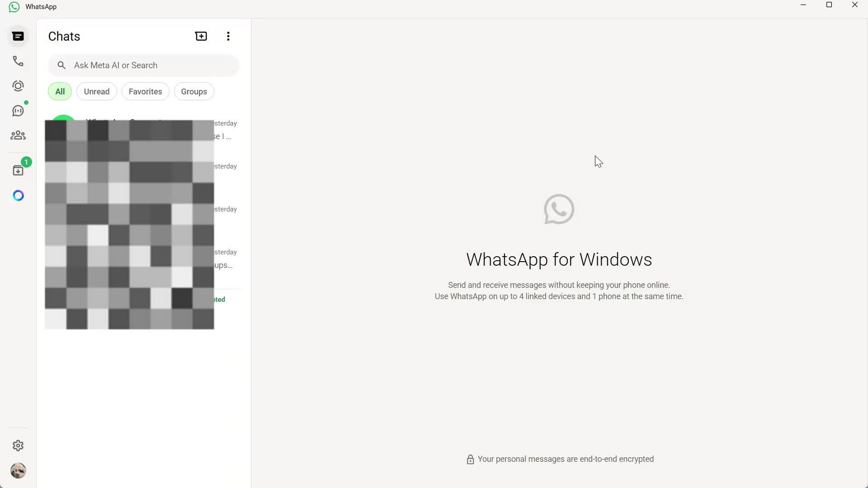Open the Channels section
Screen dimensions: 868x488
18,111
